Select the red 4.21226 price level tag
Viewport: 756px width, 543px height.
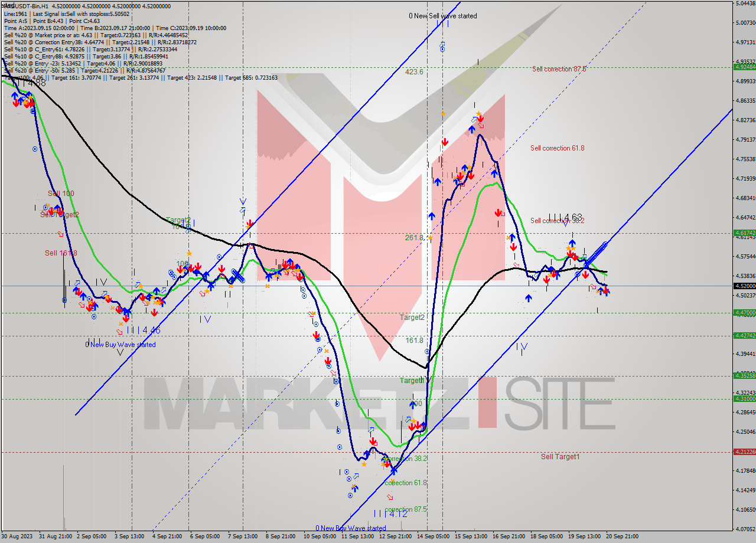pyautogui.click(x=744, y=452)
